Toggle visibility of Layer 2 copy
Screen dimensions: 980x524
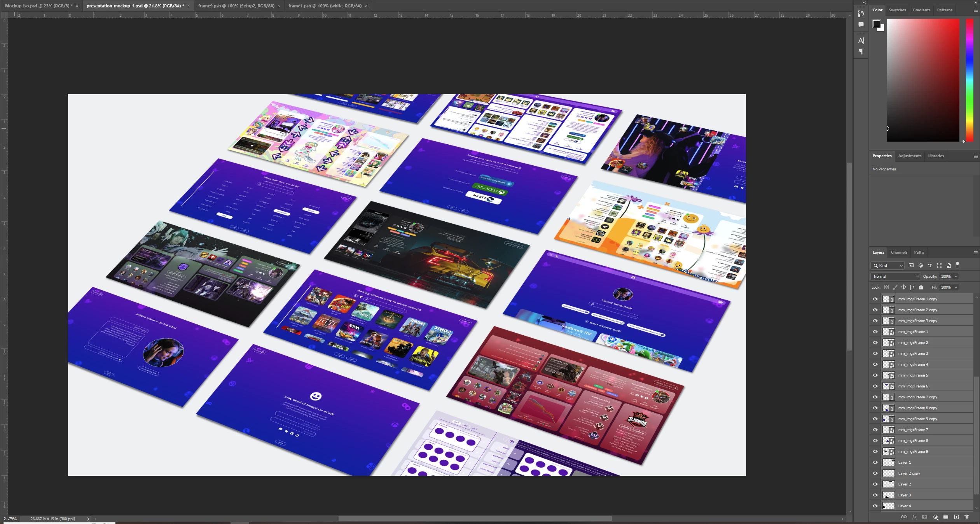(x=875, y=473)
